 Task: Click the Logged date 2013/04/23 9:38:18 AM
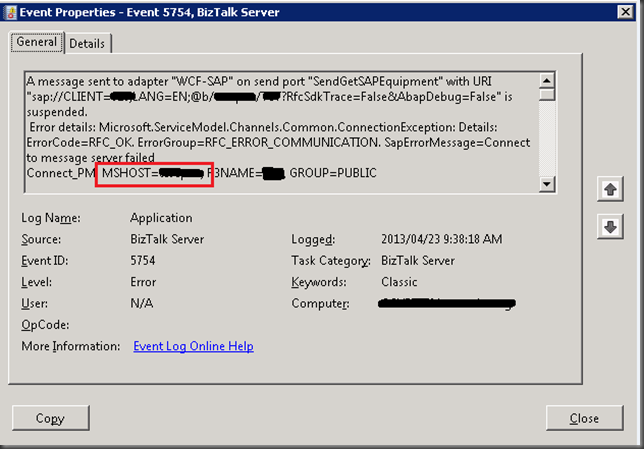coord(442,239)
